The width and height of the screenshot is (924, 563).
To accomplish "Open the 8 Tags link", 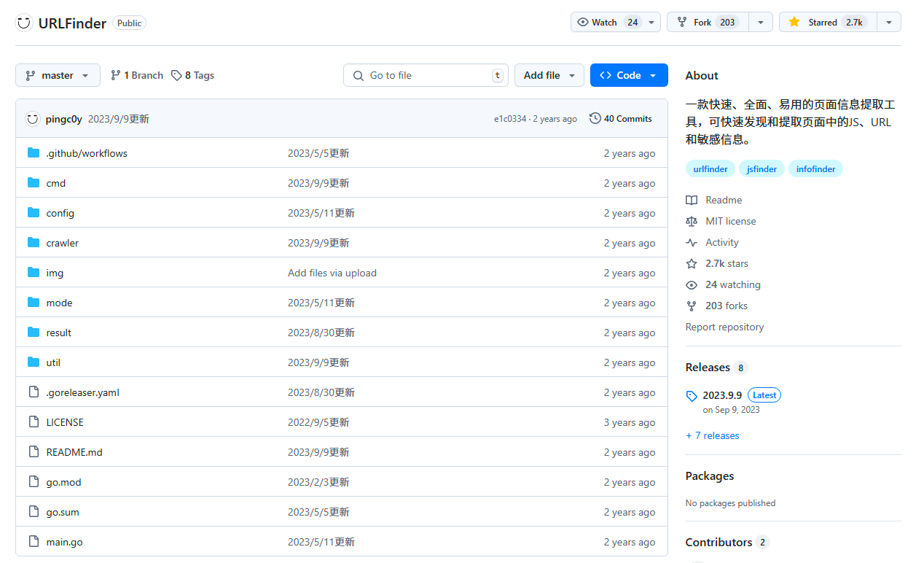I will [x=193, y=75].
